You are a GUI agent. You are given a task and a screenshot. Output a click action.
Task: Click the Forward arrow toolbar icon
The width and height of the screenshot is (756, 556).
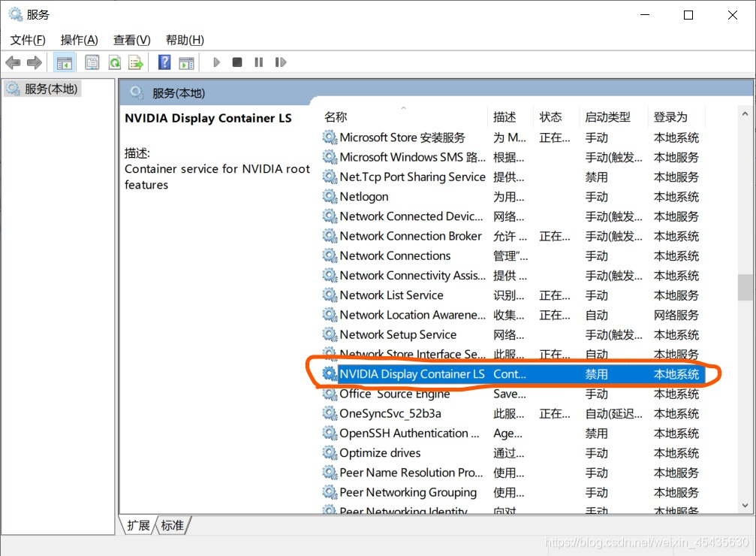pos(35,62)
